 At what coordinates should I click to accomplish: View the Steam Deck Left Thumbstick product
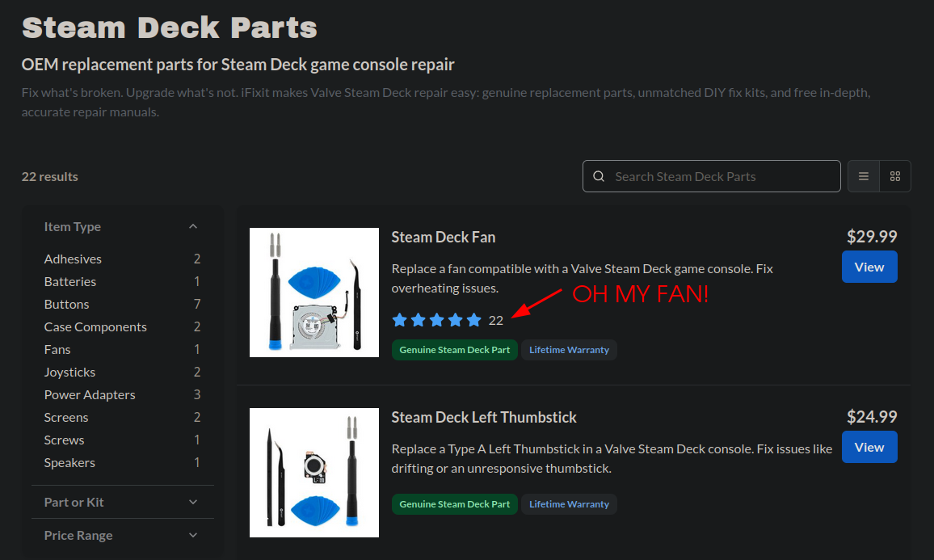point(869,447)
